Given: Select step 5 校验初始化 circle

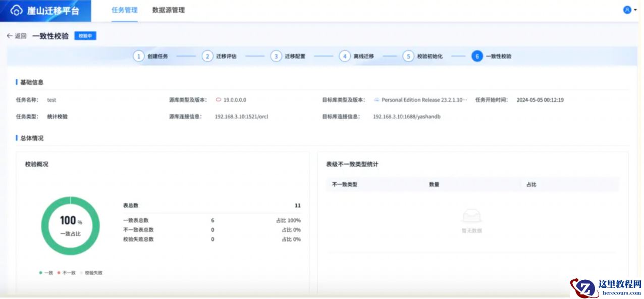Looking at the screenshot, I should tap(408, 56).
